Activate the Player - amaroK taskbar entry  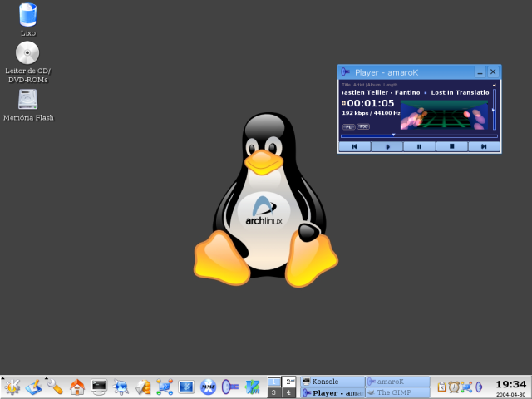[x=332, y=392]
